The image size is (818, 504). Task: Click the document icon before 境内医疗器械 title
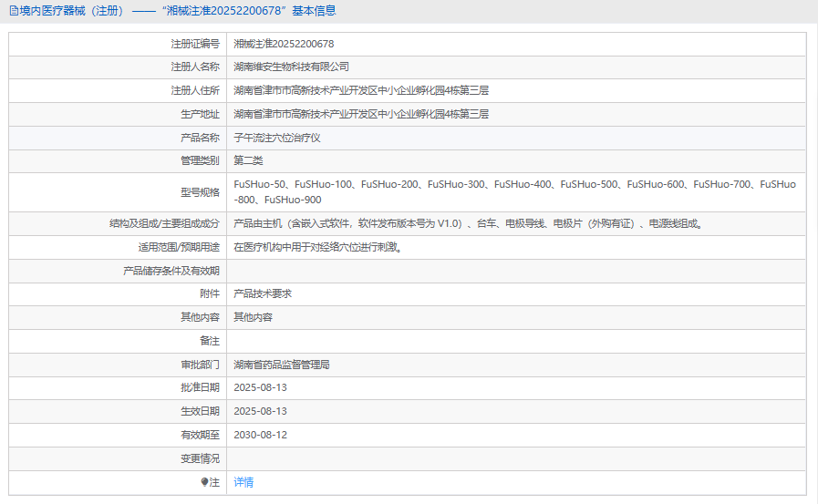14,11
